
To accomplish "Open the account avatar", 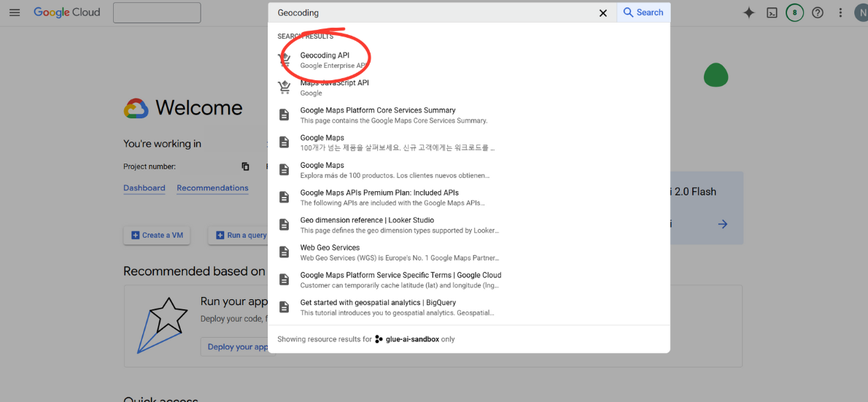I will coord(861,12).
